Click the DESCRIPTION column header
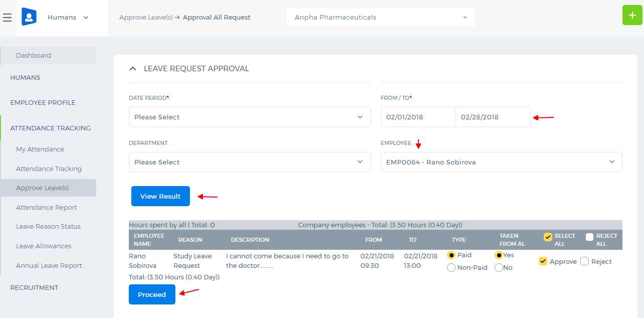 pyautogui.click(x=250, y=240)
